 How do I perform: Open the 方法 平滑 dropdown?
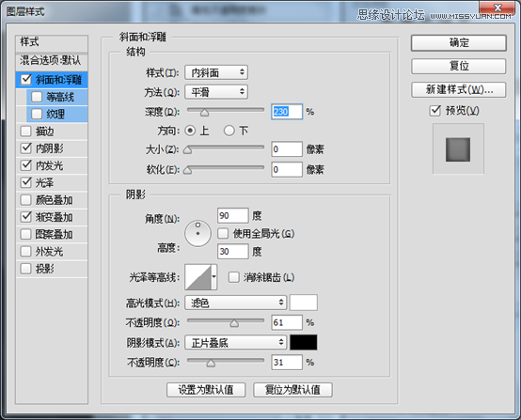216,92
